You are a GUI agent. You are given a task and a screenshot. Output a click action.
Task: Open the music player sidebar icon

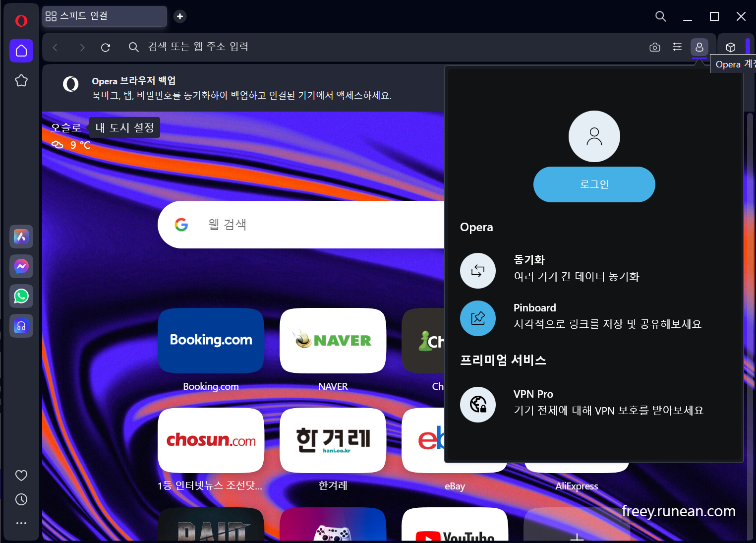[x=21, y=326]
